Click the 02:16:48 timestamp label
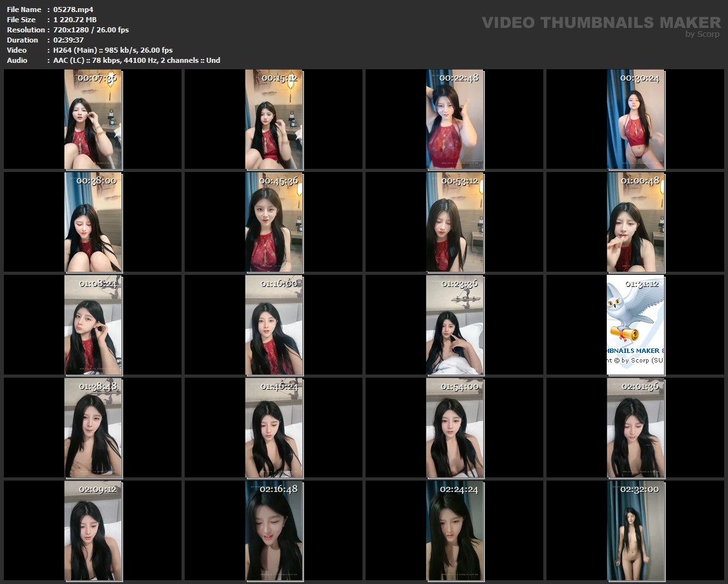 [279, 489]
